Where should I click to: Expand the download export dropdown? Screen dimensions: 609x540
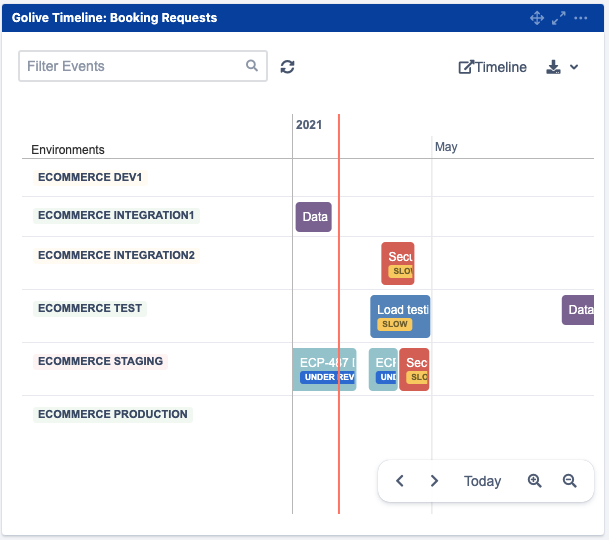tap(563, 67)
